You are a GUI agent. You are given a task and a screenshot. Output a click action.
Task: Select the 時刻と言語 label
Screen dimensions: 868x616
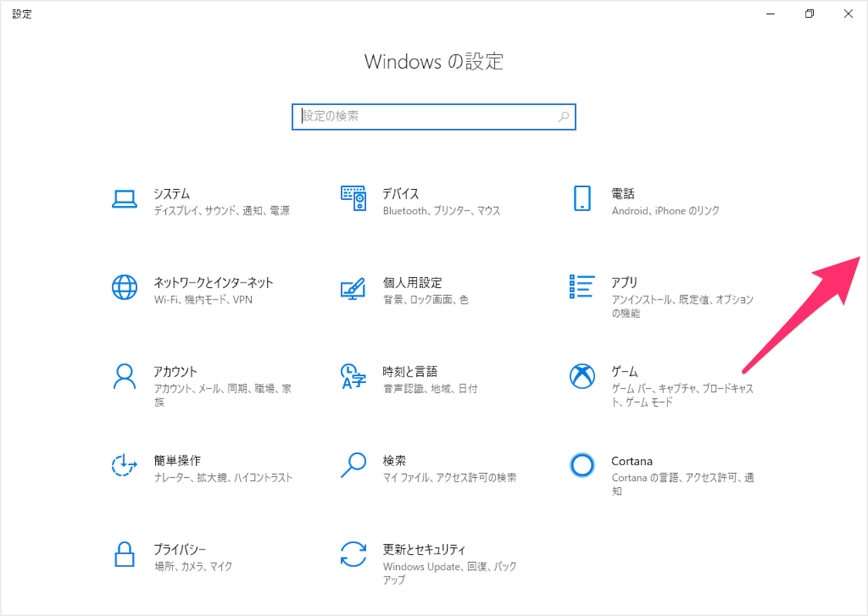pos(410,371)
